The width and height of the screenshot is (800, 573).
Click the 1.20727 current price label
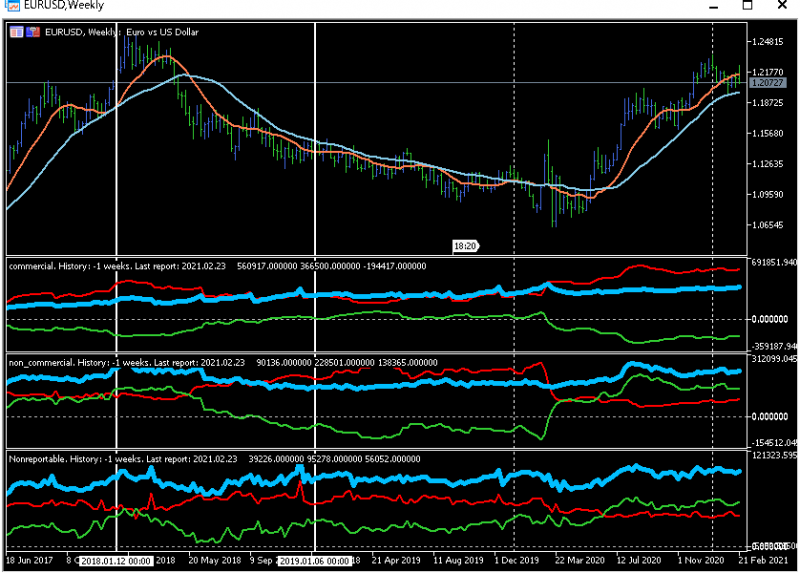768,83
